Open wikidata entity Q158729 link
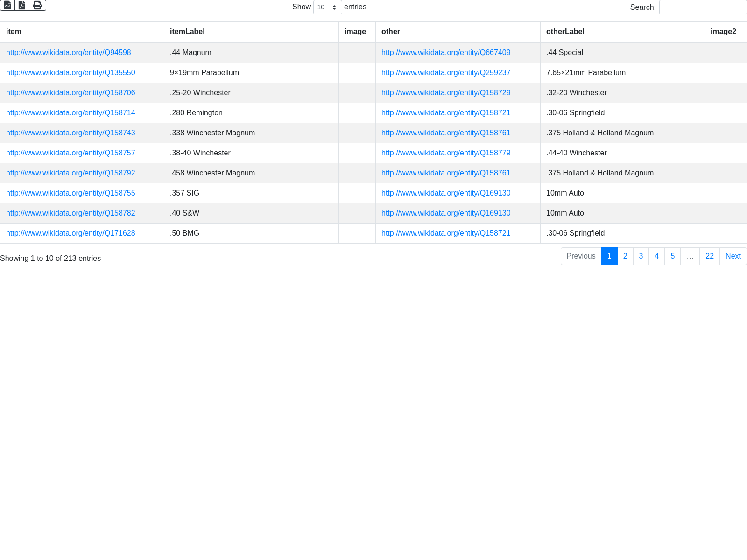747x560 pixels. [x=446, y=93]
